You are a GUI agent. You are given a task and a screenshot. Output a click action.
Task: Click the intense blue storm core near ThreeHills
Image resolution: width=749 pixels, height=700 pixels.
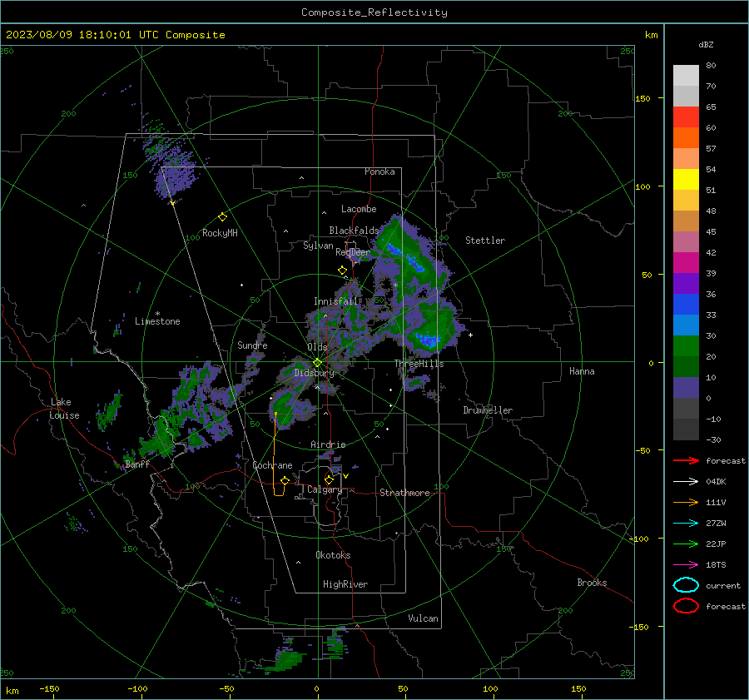(429, 340)
